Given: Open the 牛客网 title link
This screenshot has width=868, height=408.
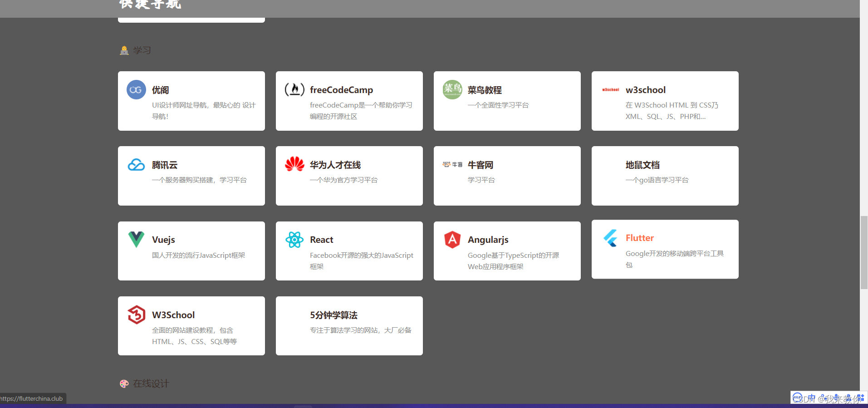Looking at the screenshot, I should tap(481, 165).
